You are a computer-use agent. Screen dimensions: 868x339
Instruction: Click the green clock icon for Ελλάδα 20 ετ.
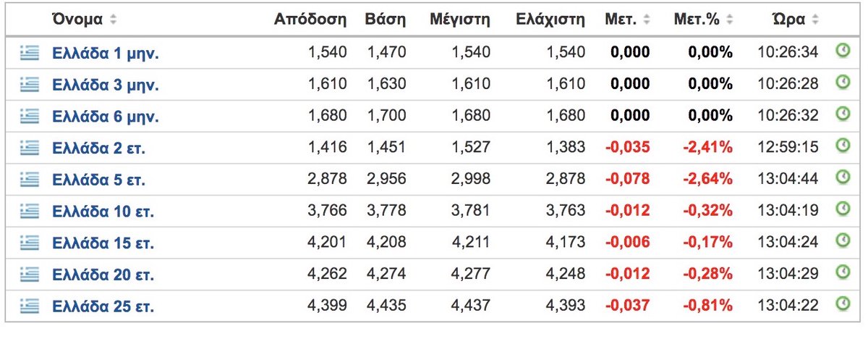842,272
